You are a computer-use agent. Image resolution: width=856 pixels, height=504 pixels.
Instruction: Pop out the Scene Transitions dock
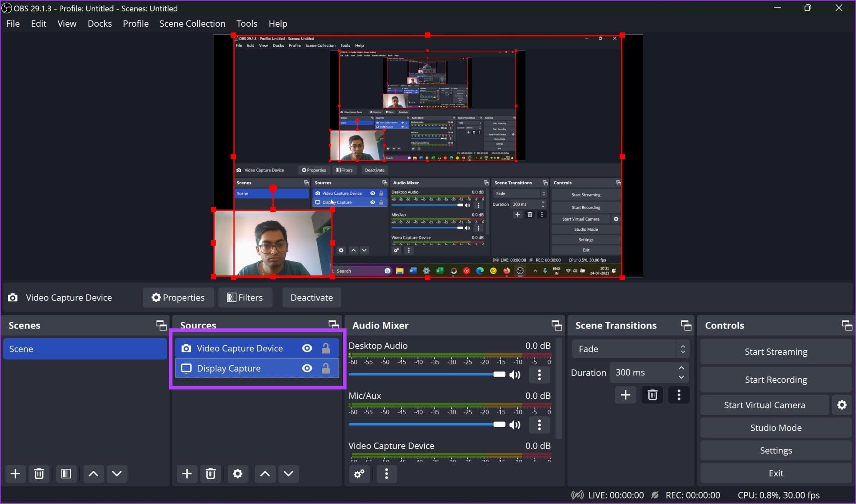(686, 325)
